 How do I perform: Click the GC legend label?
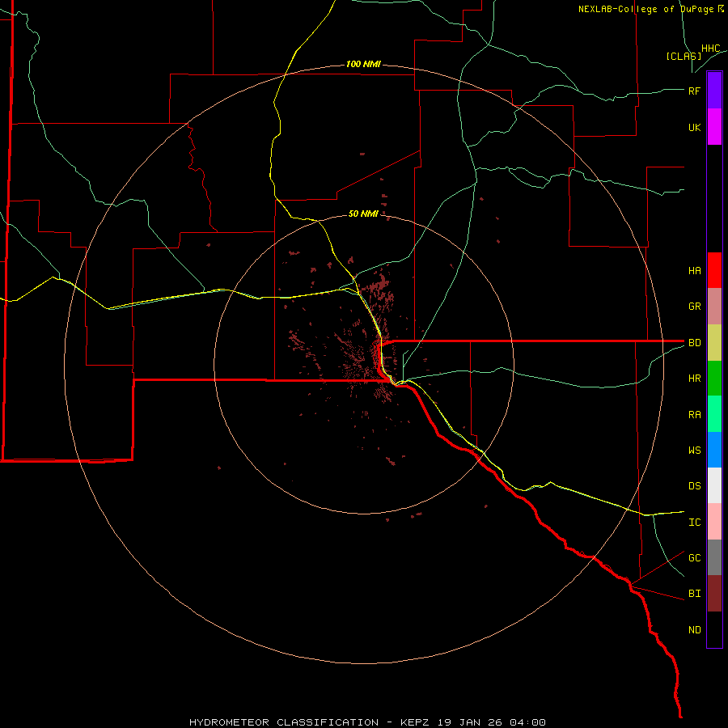695,558
